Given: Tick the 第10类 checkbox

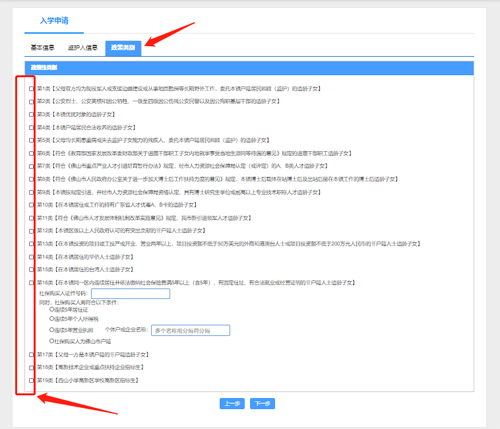Looking at the screenshot, I should [x=31, y=205].
